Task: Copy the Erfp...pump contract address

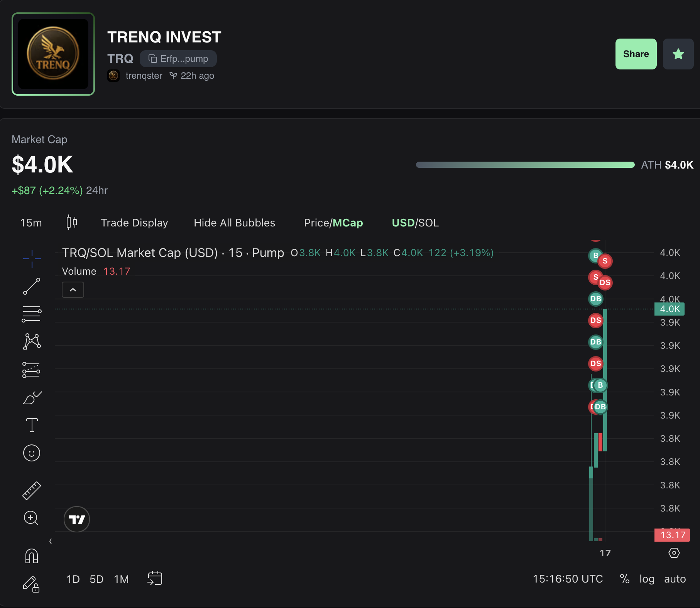Action: coord(178,59)
